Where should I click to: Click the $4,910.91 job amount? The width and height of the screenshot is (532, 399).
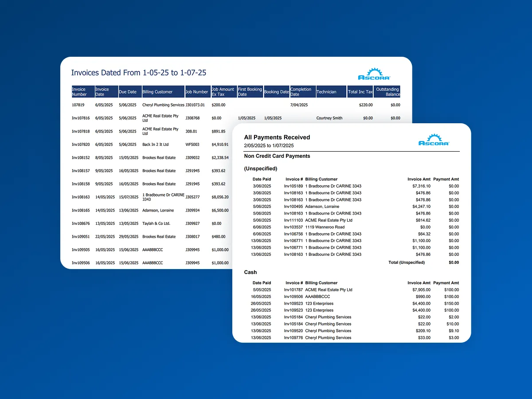pyautogui.click(x=220, y=145)
